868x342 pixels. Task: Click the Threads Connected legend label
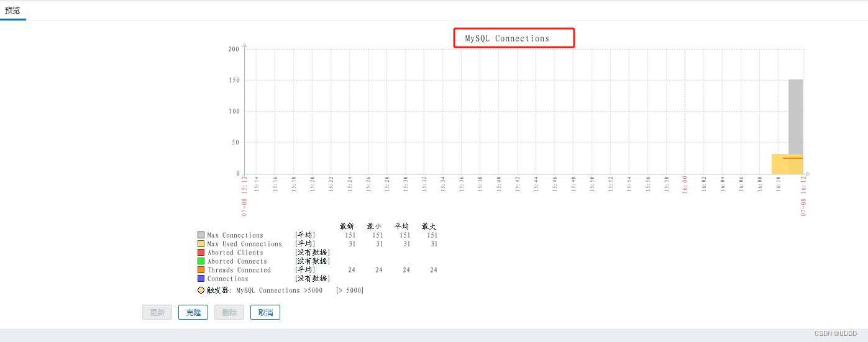(239, 270)
